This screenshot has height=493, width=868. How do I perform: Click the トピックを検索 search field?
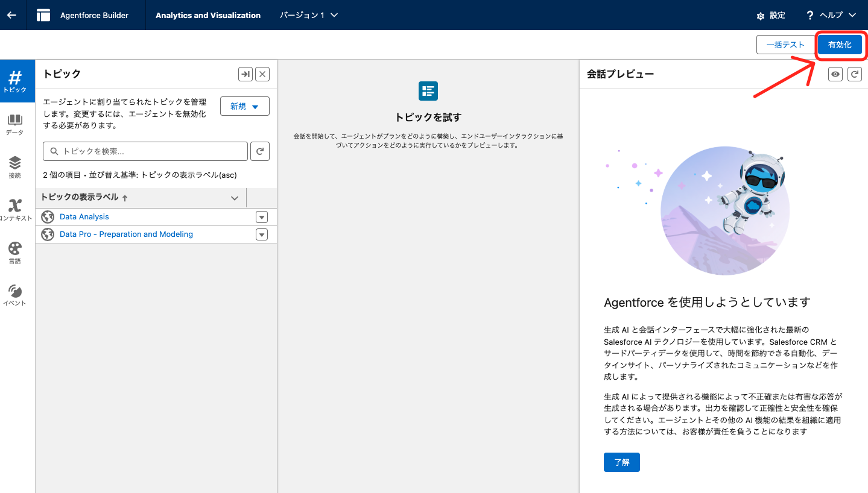pyautogui.click(x=145, y=151)
